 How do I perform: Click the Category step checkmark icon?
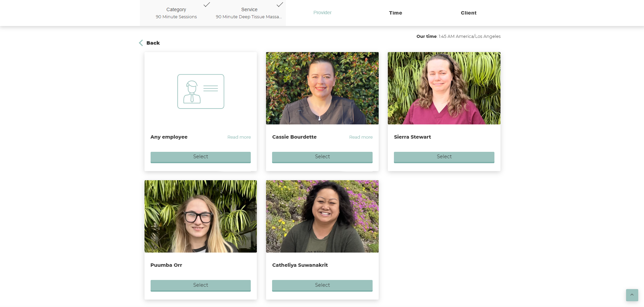coord(206,5)
